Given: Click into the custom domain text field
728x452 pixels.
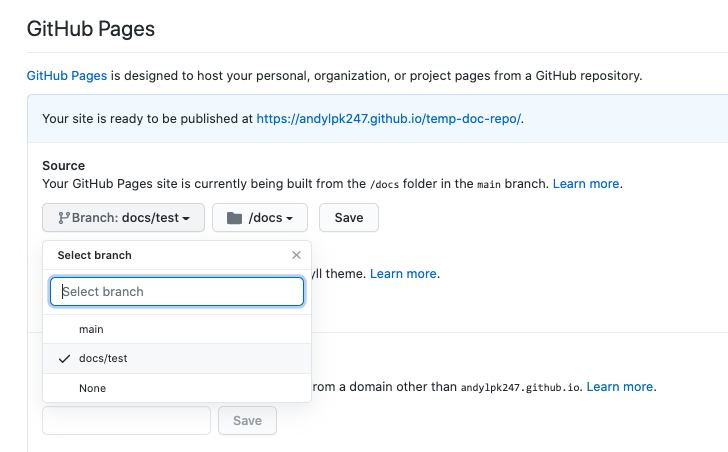Looking at the screenshot, I should point(126,420).
